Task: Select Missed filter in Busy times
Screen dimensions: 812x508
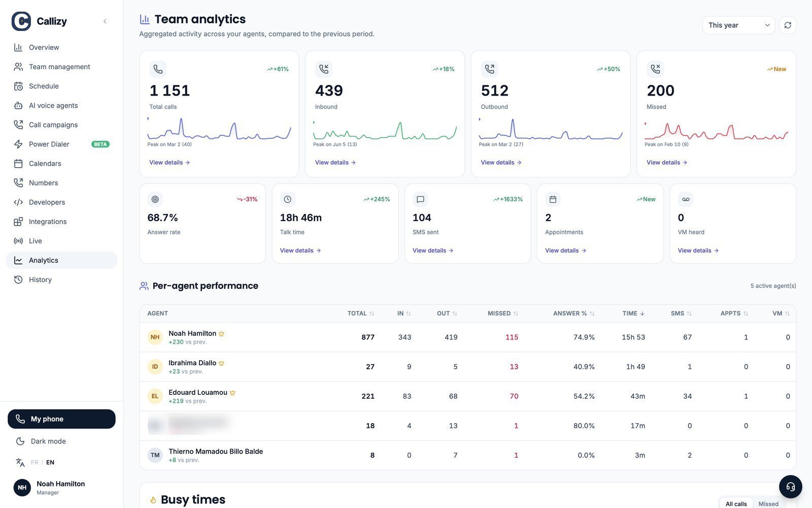Action: click(768, 504)
